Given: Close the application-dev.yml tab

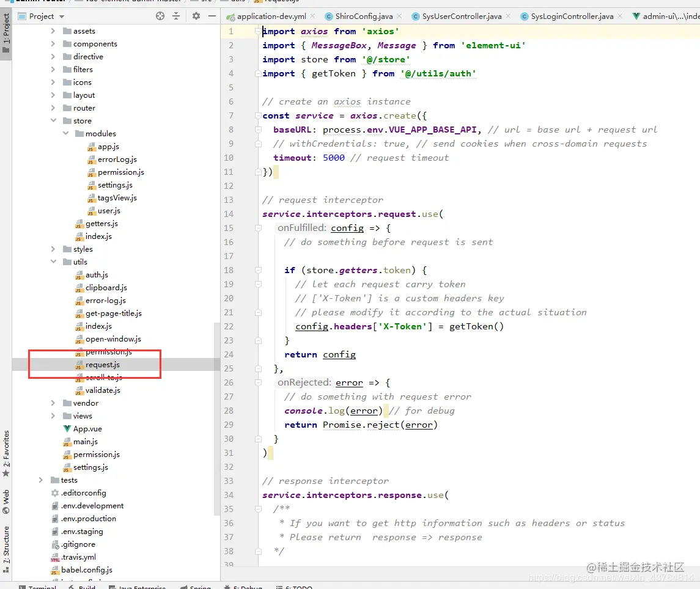Looking at the screenshot, I should [312, 16].
